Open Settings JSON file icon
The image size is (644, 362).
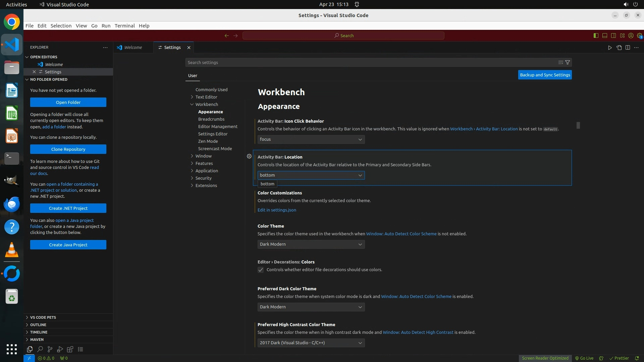[x=619, y=48]
